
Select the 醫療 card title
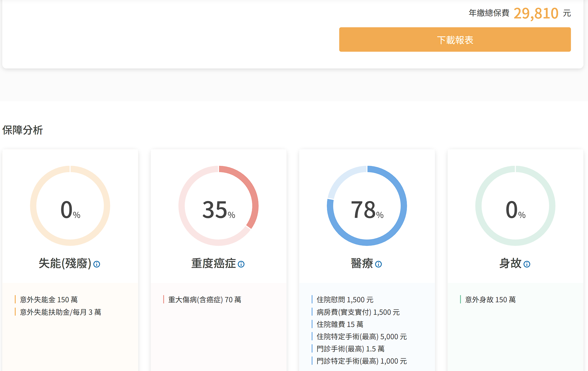coord(362,263)
